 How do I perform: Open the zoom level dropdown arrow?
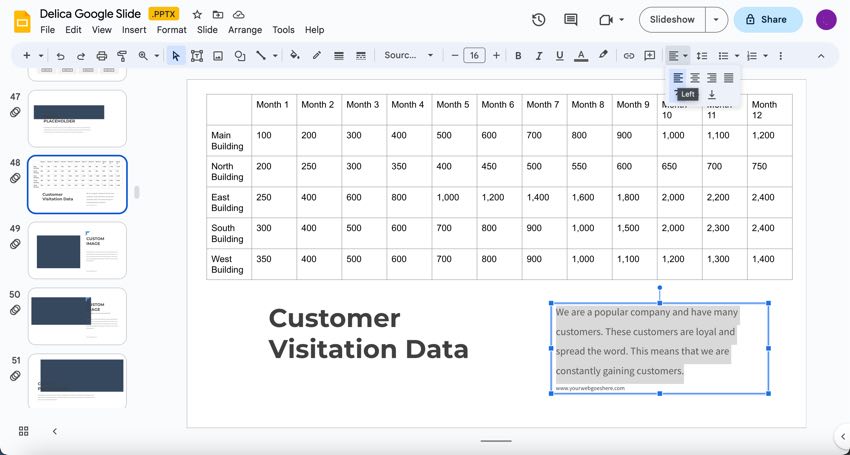(x=157, y=56)
